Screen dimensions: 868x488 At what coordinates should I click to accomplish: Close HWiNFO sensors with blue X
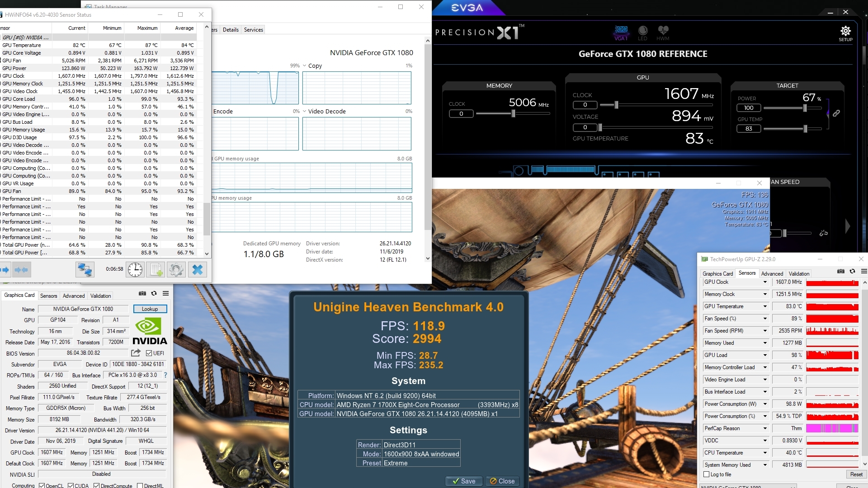pos(198,270)
